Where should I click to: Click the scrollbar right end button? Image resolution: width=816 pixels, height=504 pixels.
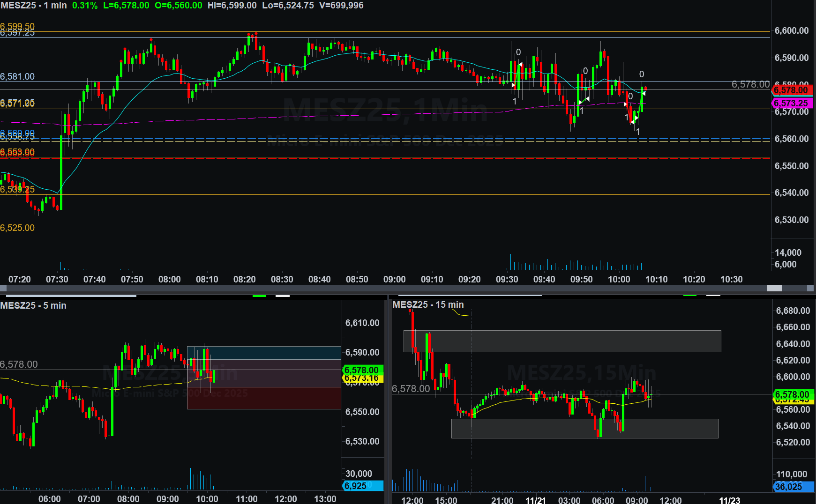point(810,288)
